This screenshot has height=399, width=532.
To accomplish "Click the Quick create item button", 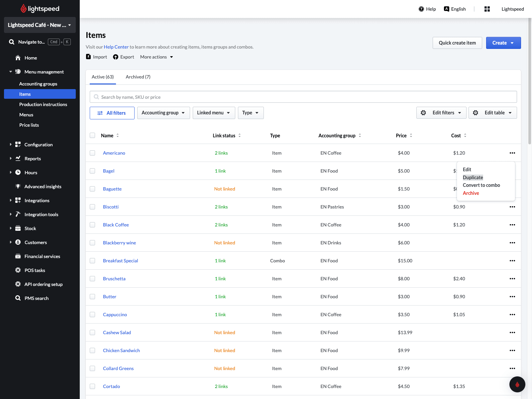I will (x=457, y=43).
